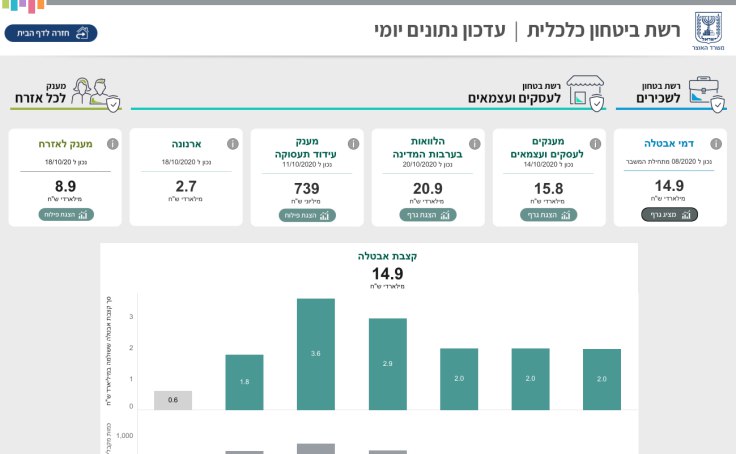Open info icon on דמי אבטלה card
This screenshot has width=736, height=454.
click(716, 144)
